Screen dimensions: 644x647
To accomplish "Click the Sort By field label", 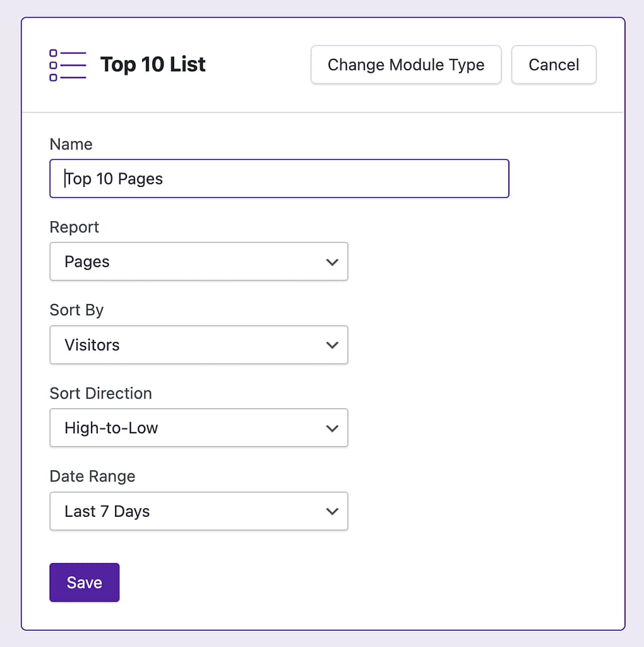I will pos(76,310).
